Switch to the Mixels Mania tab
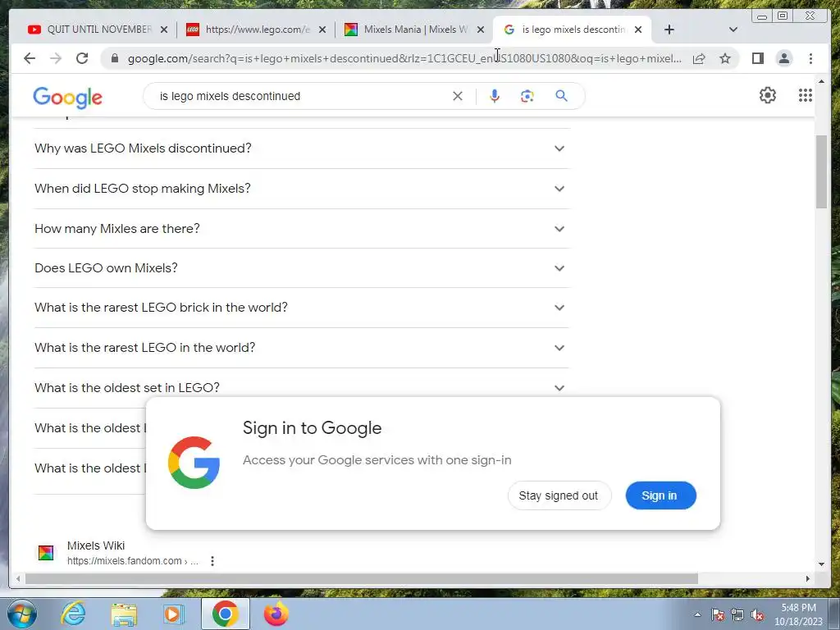 click(414, 30)
